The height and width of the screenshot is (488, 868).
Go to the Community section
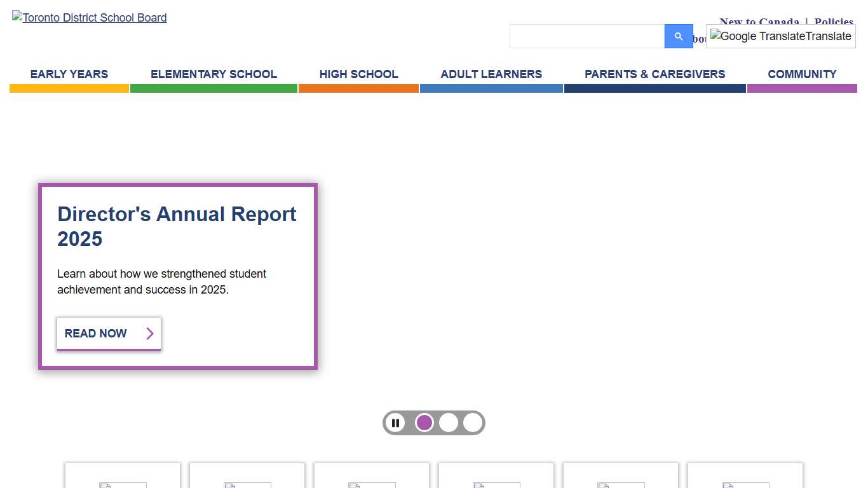tap(802, 74)
